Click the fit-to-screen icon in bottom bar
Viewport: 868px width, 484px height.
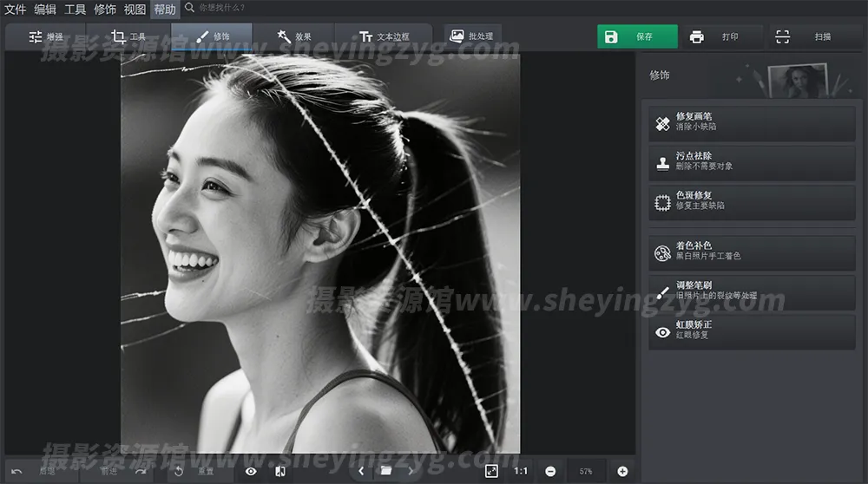[x=491, y=471]
